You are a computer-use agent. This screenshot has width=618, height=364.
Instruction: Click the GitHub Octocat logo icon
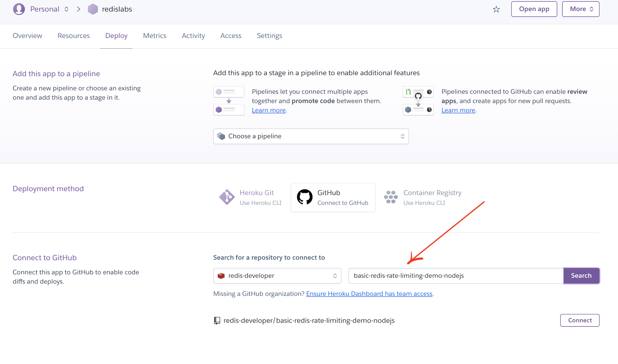coord(305,197)
